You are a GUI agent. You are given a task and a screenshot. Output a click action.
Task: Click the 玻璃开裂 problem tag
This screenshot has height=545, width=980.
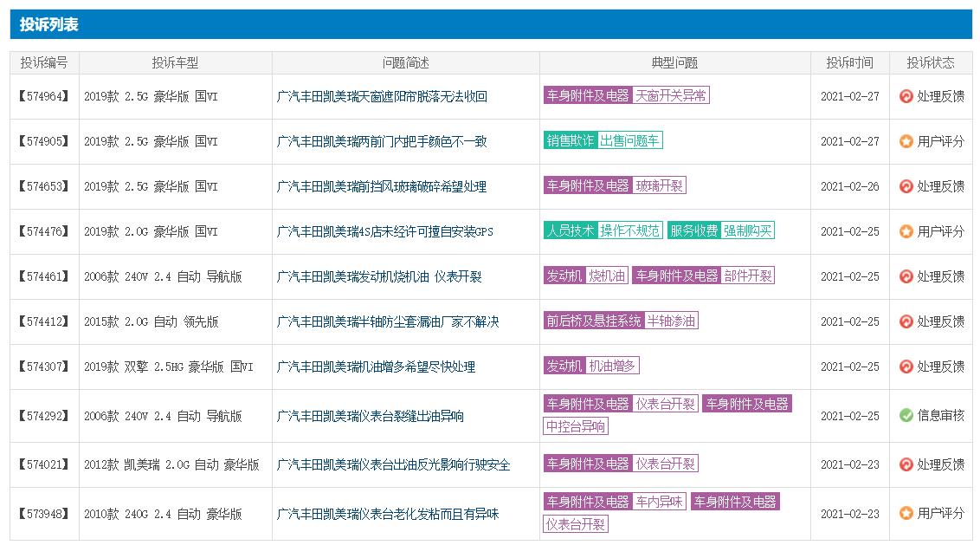[x=659, y=185]
